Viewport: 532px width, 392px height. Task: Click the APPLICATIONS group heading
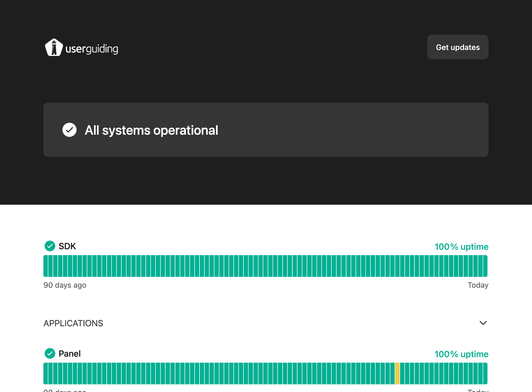point(73,323)
